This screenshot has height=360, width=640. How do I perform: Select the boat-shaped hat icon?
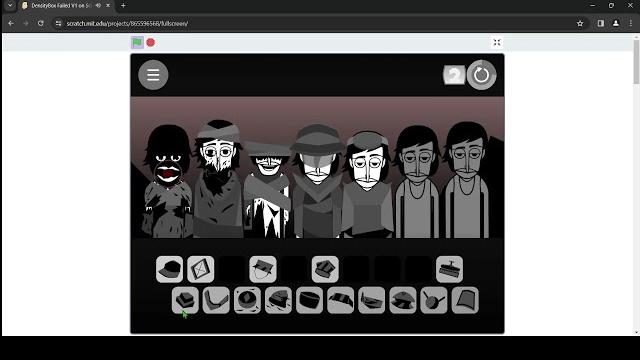371,300
